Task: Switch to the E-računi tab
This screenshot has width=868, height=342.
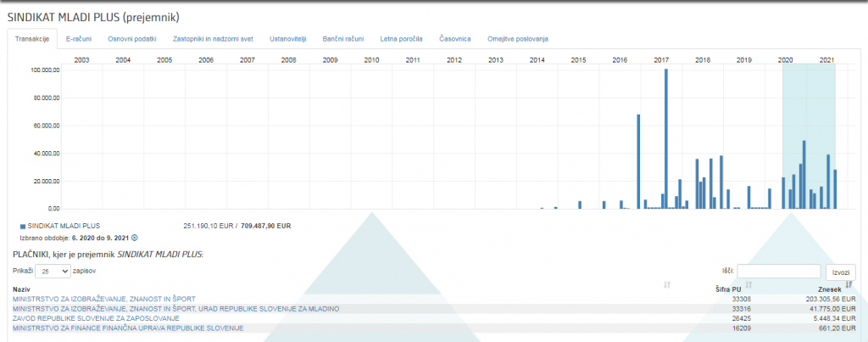Action: pos(81,39)
